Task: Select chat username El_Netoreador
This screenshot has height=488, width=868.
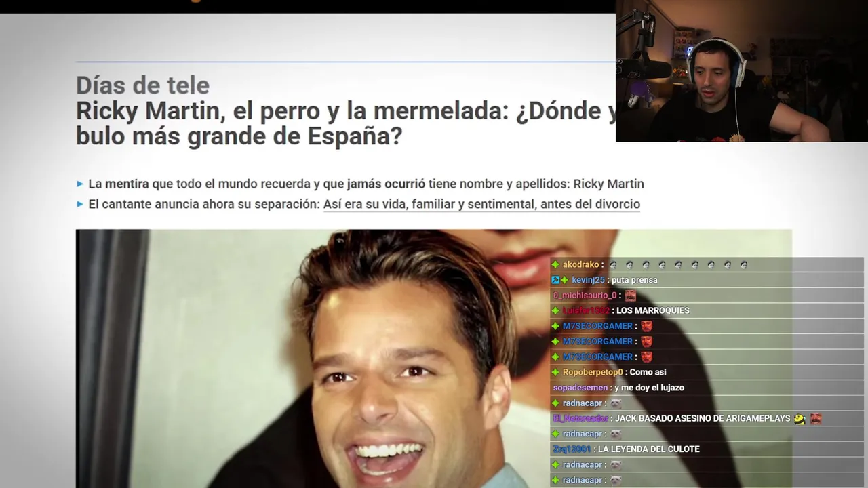Action: (580, 419)
